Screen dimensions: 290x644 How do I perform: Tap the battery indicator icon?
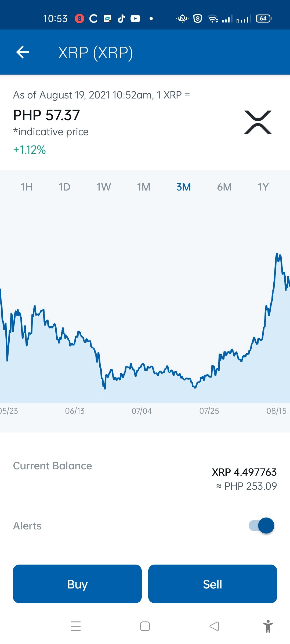point(263,19)
